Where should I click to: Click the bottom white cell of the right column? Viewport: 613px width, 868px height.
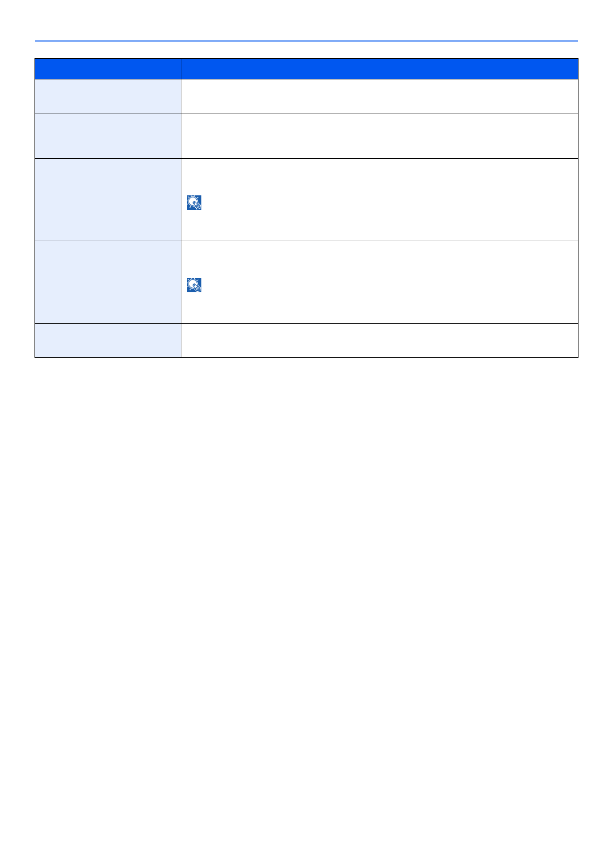coord(379,340)
